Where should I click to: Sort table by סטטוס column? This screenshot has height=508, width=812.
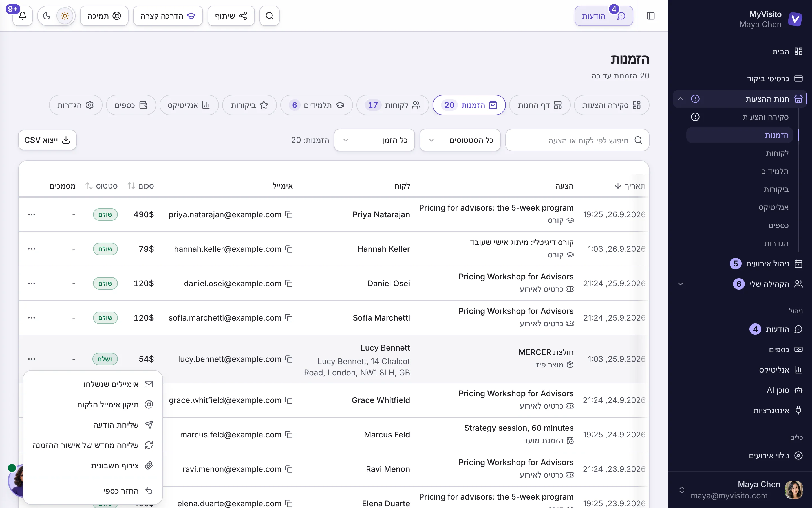tap(101, 186)
